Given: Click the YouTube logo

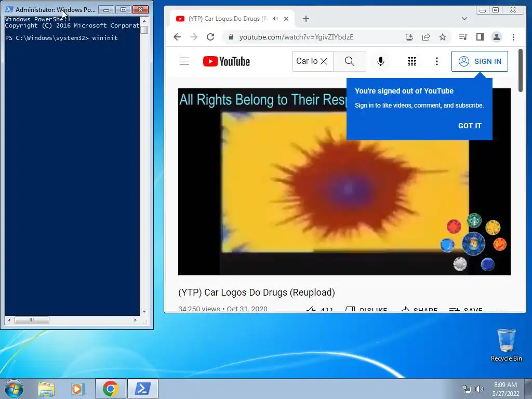Looking at the screenshot, I should click(227, 61).
